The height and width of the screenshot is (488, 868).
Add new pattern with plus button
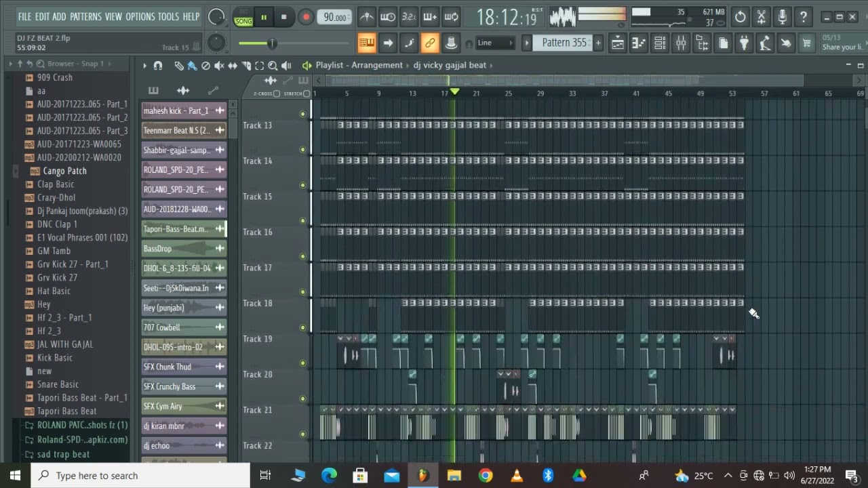[x=597, y=43]
